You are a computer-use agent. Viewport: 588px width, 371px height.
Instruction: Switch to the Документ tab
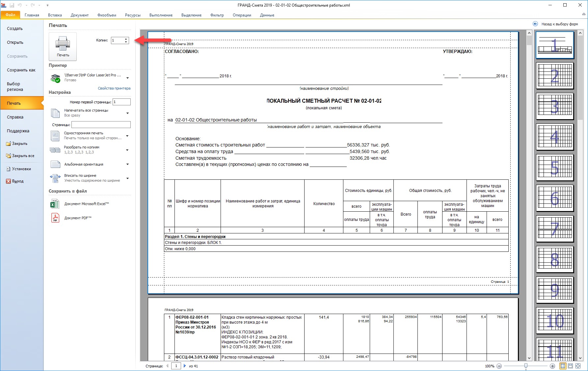80,15
